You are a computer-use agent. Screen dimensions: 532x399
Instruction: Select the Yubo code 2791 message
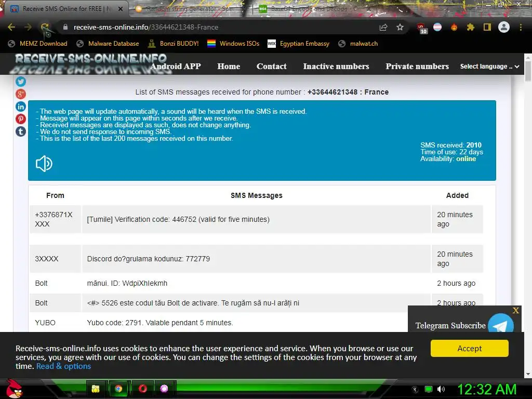click(160, 323)
